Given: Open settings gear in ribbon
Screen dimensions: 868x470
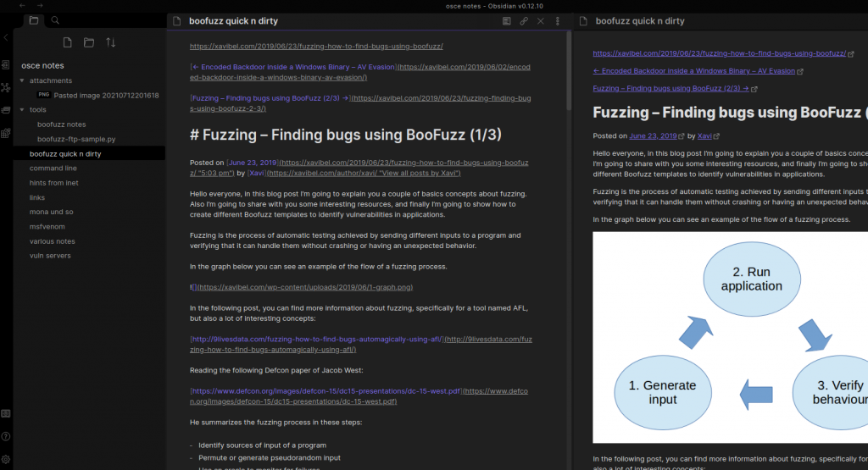Looking at the screenshot, I should tap(6, 459).
